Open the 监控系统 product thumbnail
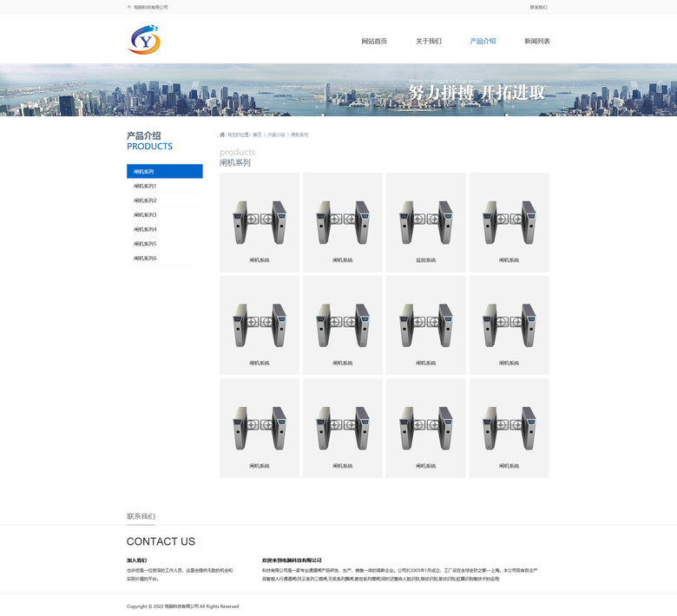The width and height of the screenshot is (677, 616). pyautogui.click(x=425, y=222)
